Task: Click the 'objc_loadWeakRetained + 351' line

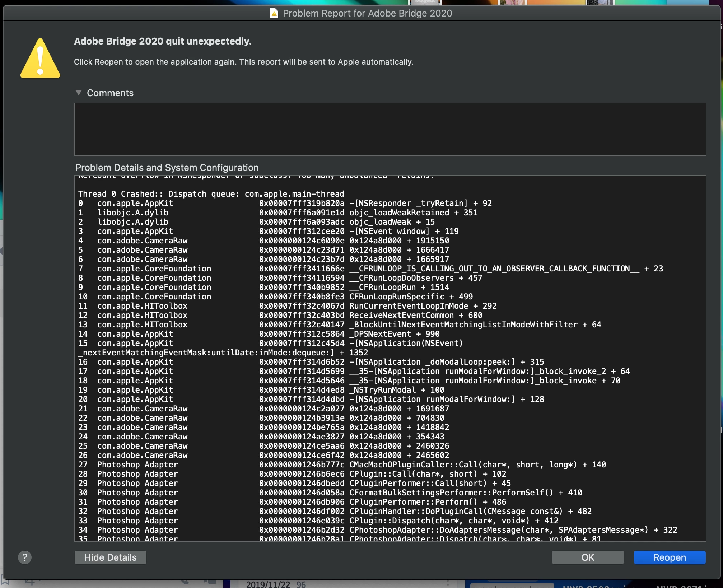Action: pos(413,213)
